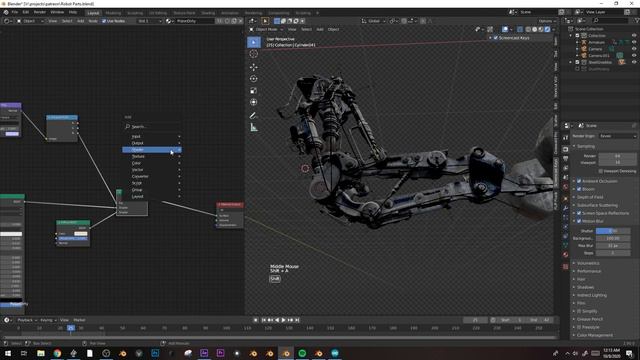Disable Screen Space Reflections checkbox

[x=579, y=213]
